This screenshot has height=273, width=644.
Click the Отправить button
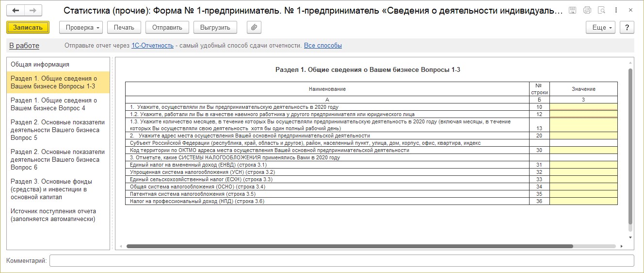pyautogui.click(x=167, y=28)
